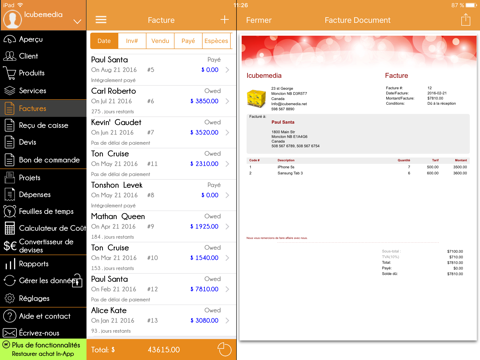Open the Gérer les données sync icon
The height and width of the screenshot is (360, 480).
pyautogui.click(x=9, y=281)
